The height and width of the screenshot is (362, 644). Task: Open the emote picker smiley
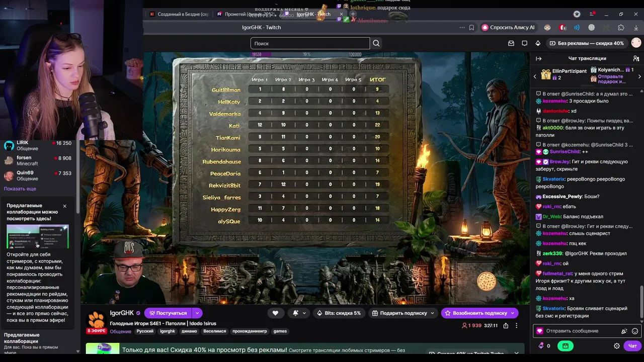(635, 331)
